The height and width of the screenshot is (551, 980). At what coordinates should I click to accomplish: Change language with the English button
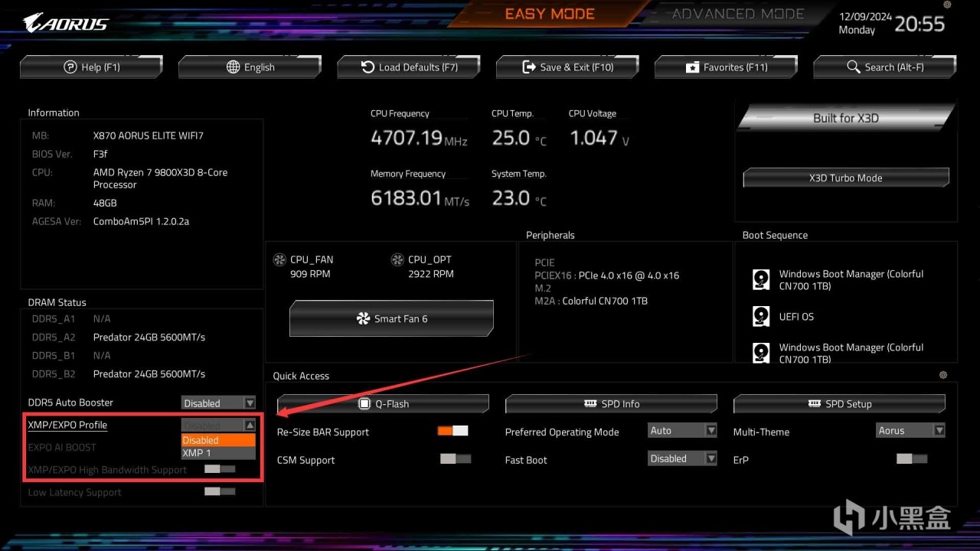(x=250, y=67)
